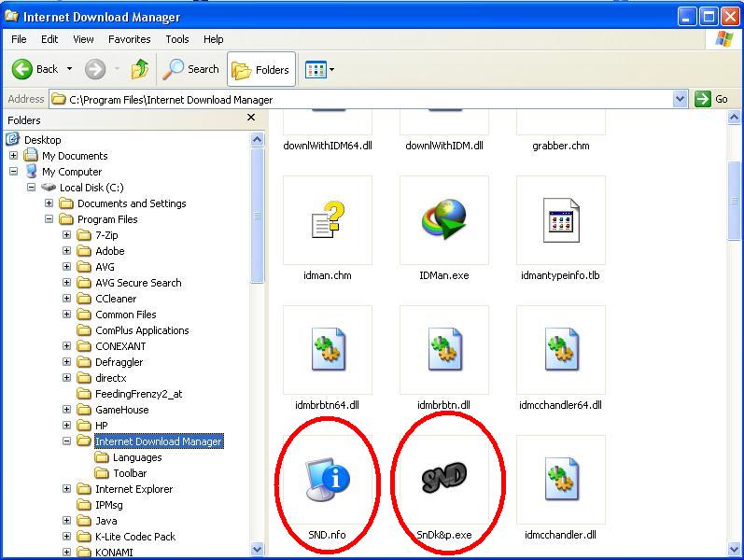Click the address path field
This screenshot has width=744, height=560.
tap(361, 99)
